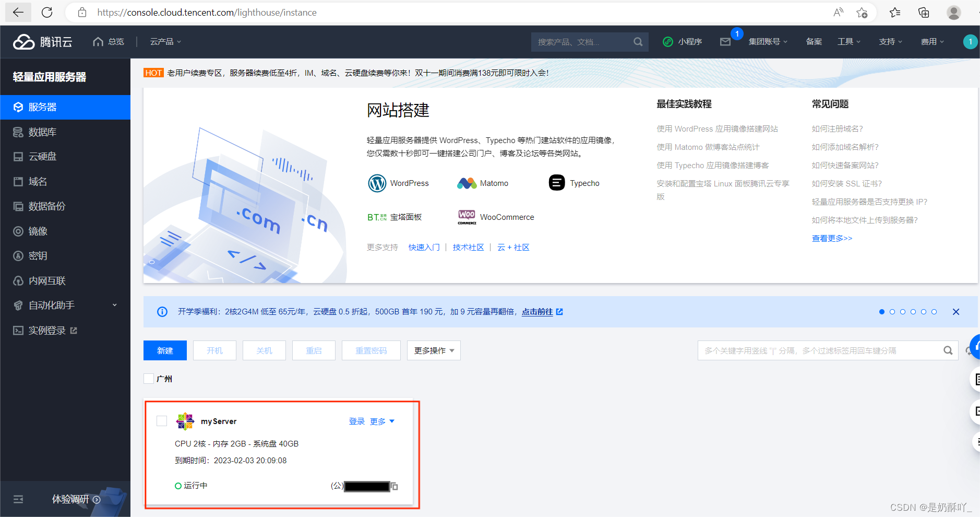The image size is (980, 517).
Task: Open the browser collections icon
Action: (x=924, y=13)
